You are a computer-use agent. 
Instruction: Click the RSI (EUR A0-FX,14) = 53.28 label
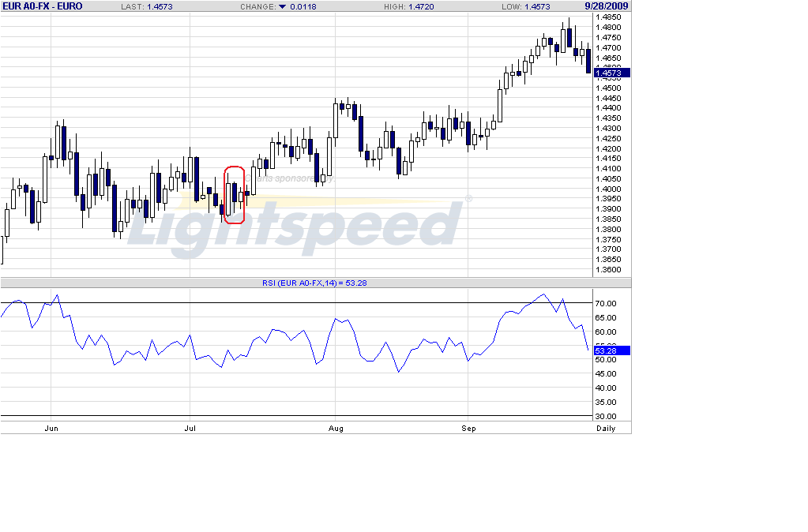click(x=314, y=283)
